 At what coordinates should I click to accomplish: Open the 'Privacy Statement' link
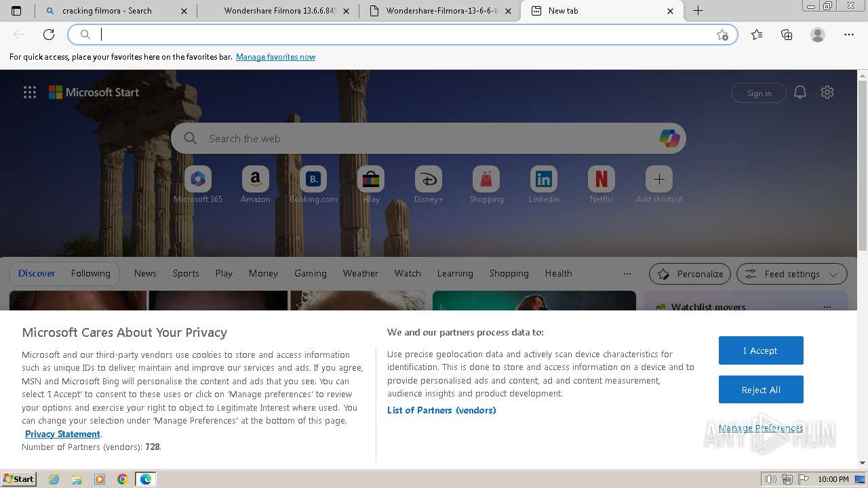(x=62, y=434)
